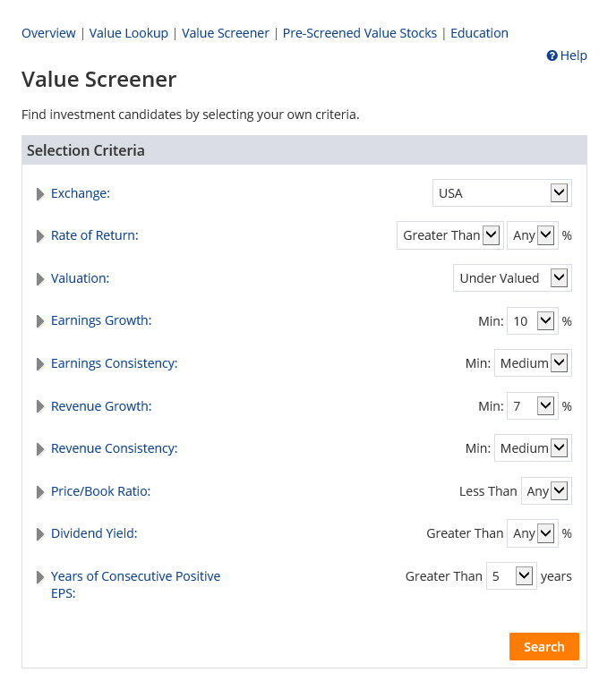Open Dividend Yield Any dropdown
Viewport: 616px width, 698px height.
[532, 532]
